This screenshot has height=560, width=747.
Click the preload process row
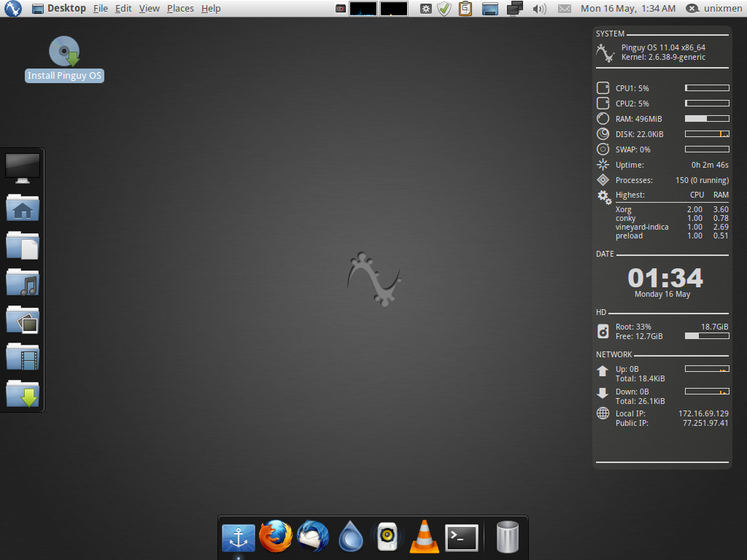click(672, 236)
